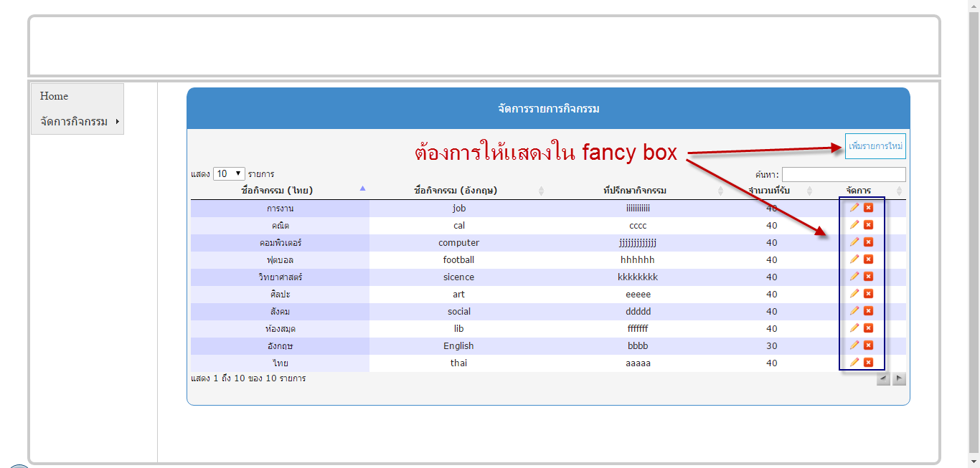Expand the จัดการกิจกรรม menu

[x=77, y=122]
